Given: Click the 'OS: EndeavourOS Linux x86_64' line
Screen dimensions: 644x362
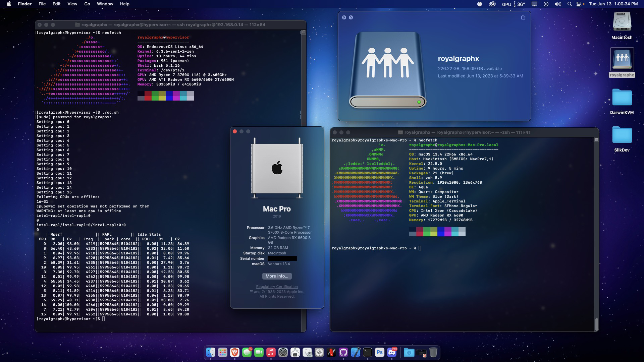Looking at the screenshot, I should pyautogui.click(x=170, y=47).
